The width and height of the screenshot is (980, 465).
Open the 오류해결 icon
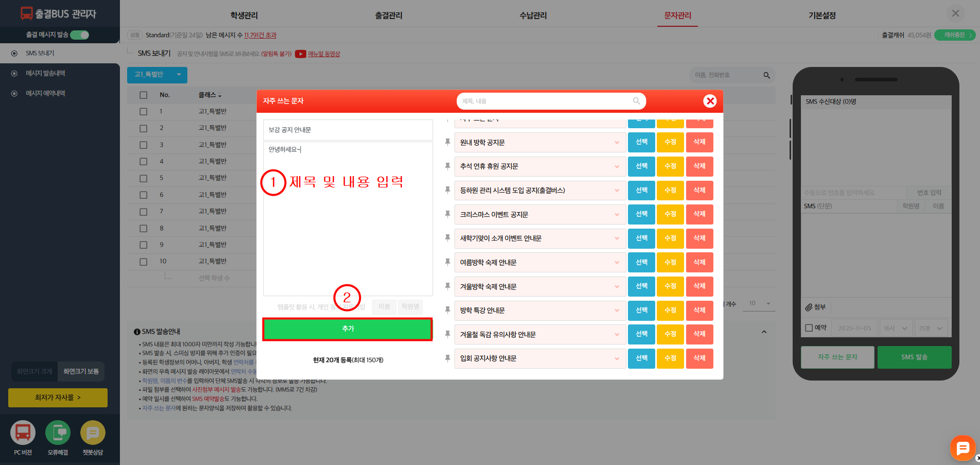pyautogui.click(x=58, y=433)
